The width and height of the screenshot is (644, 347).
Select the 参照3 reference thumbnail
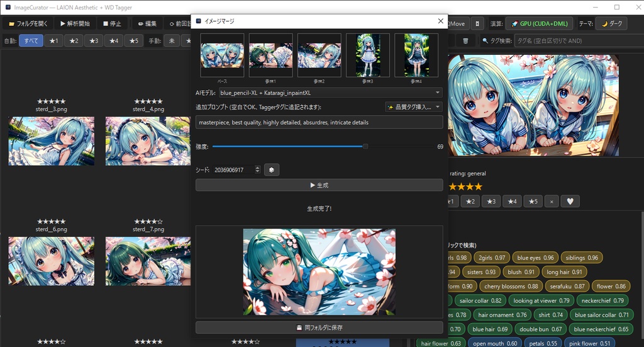click(367, 55)
